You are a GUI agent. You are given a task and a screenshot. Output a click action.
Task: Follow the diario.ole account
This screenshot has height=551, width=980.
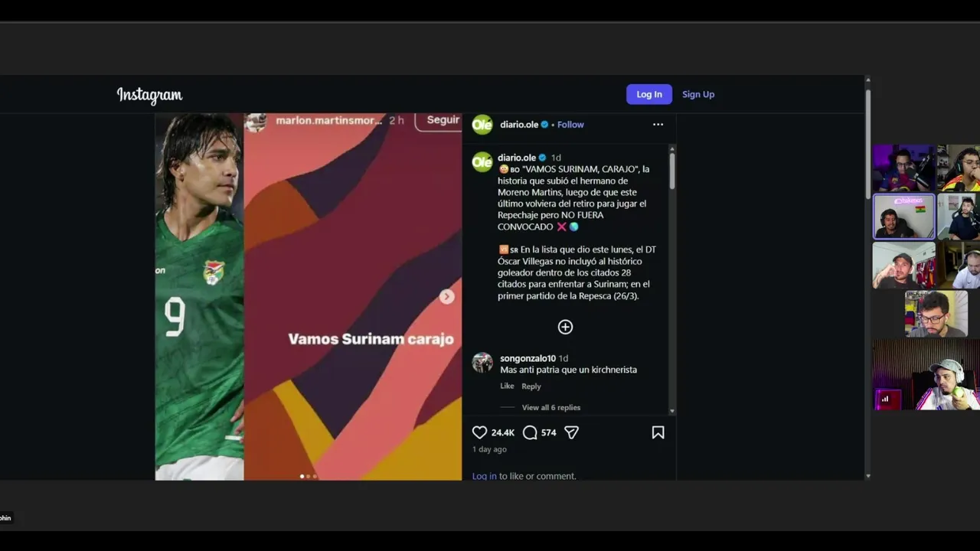(x=570, y=124)
